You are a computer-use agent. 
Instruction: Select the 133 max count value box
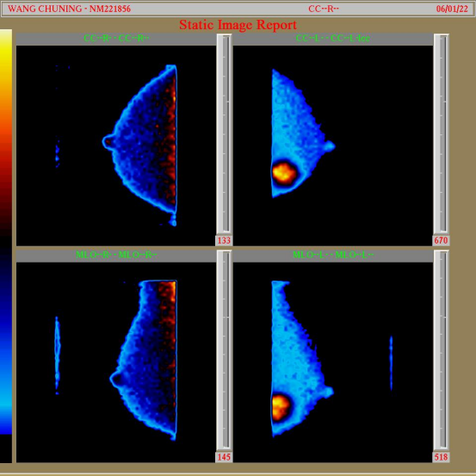(x=224, y=240)
